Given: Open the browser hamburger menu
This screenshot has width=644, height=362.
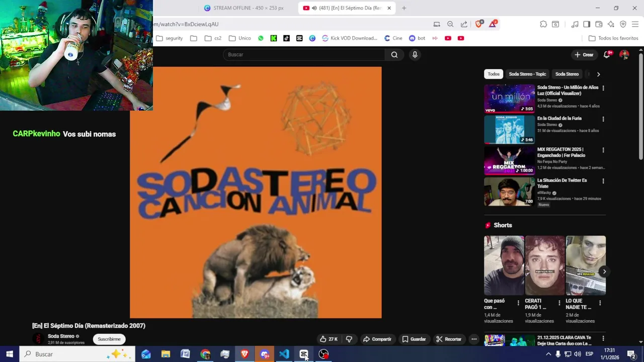Looking at the screenshot, I should 635,24.
